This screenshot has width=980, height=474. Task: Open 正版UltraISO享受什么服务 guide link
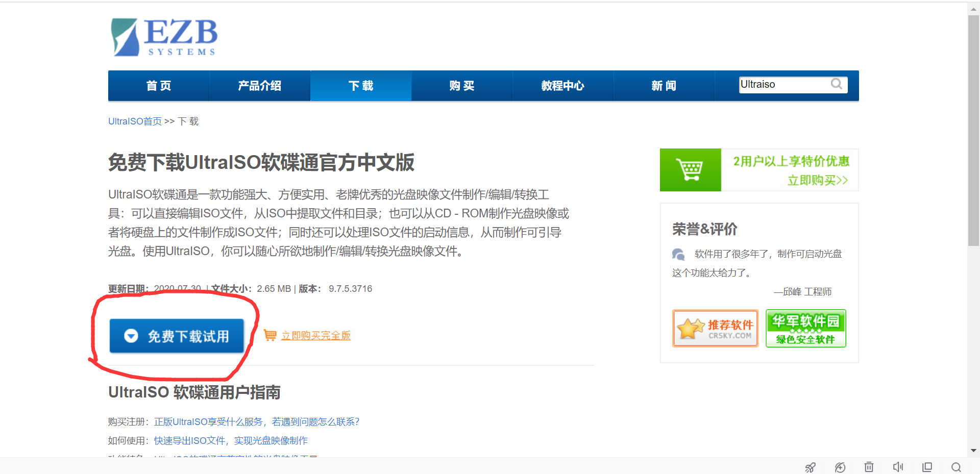pyautogui.click(x=257, y=422)
